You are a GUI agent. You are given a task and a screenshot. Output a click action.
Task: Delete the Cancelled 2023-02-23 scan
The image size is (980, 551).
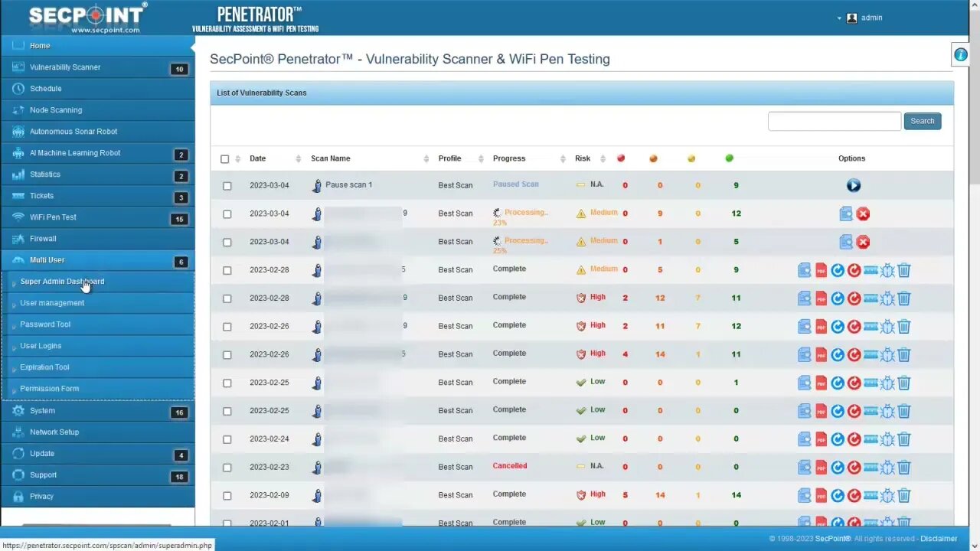(x=904, y=468)
